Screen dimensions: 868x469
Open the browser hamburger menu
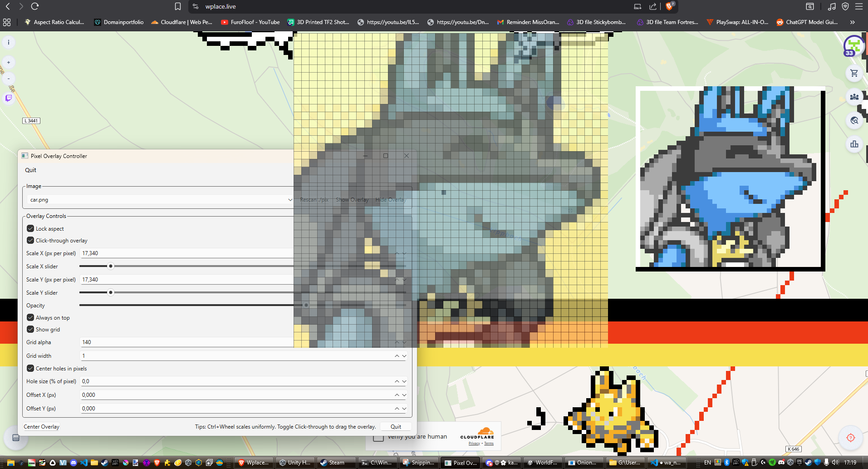[x=859, y=6]
